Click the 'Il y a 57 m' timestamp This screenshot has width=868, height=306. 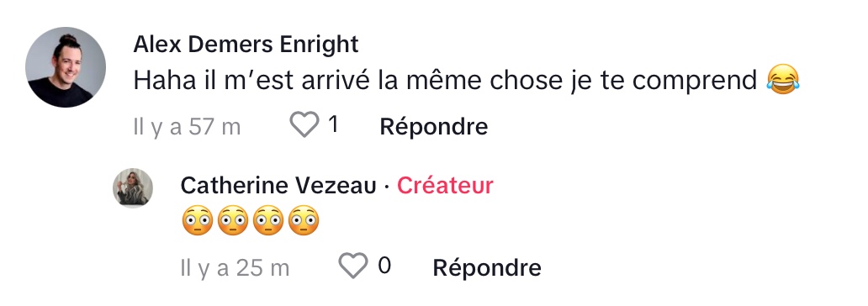click(187, 127)
